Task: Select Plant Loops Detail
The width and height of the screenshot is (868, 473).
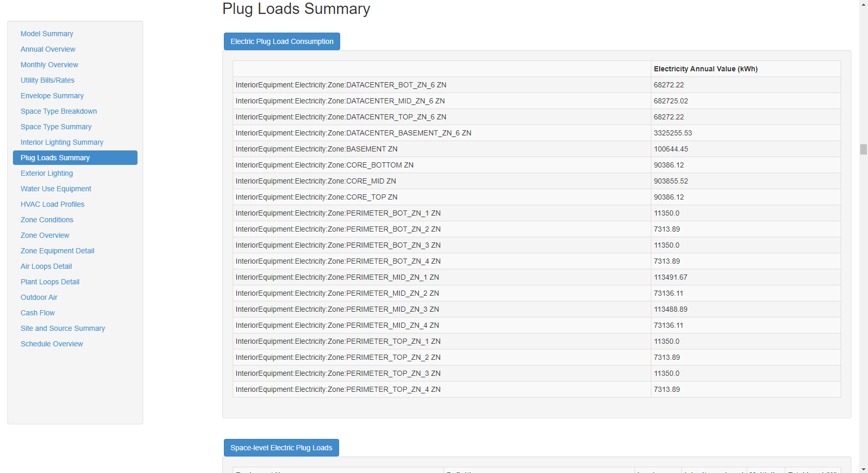Action: (50, 282)
